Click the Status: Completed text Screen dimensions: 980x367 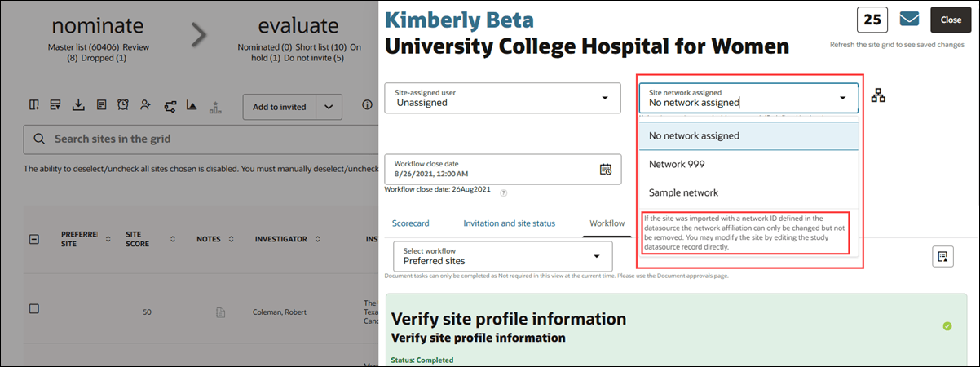422,360
